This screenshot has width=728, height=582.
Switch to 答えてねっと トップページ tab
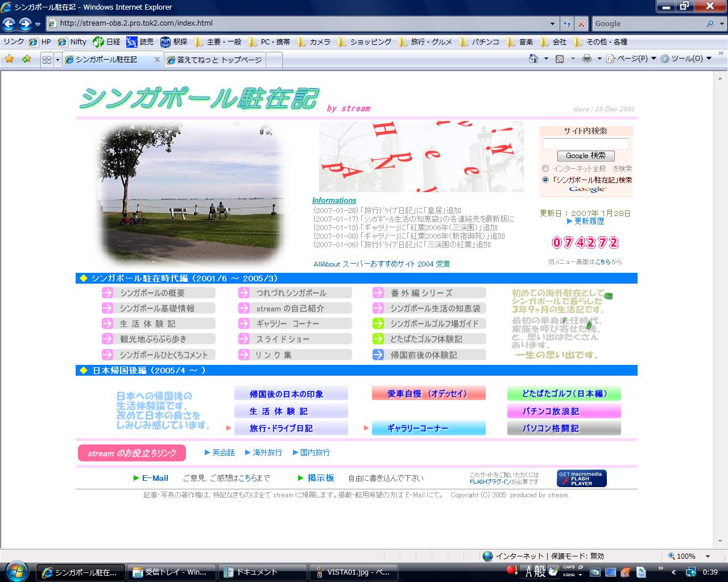coord(215,60)
